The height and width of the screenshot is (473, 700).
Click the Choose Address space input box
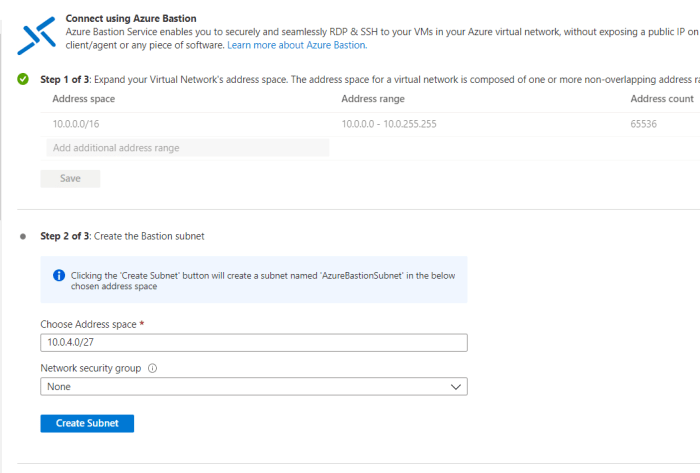click(x=253, y=343)
